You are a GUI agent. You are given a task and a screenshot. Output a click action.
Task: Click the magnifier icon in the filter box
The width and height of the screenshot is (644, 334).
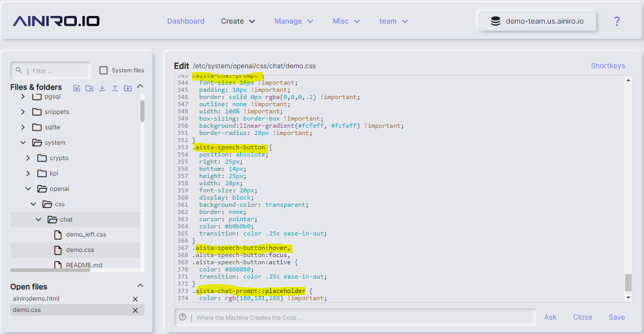click(19, 70)
